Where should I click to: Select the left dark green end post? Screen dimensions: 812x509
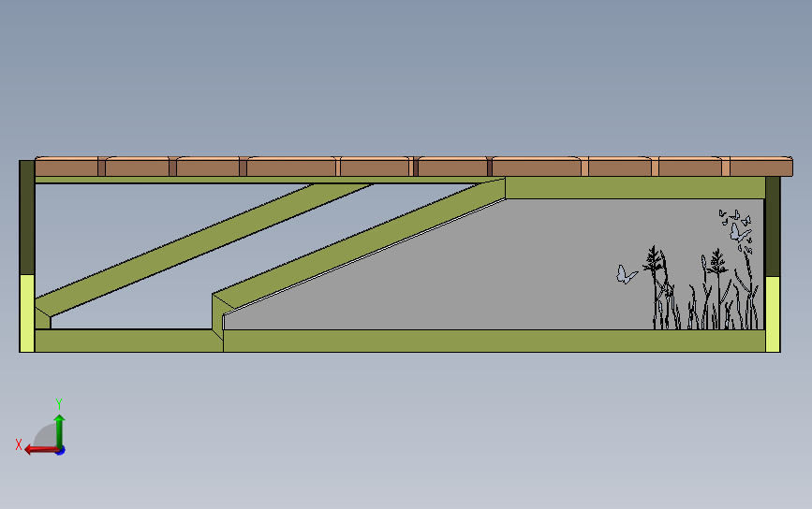click(x=27, y=217)
